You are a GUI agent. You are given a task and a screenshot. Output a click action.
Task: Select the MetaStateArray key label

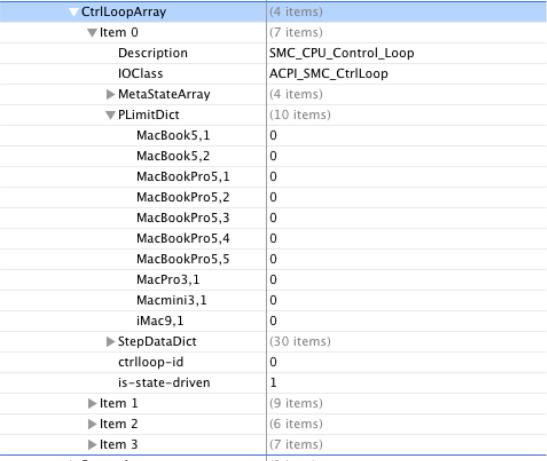pyautogui.click(x=164, y=94)
